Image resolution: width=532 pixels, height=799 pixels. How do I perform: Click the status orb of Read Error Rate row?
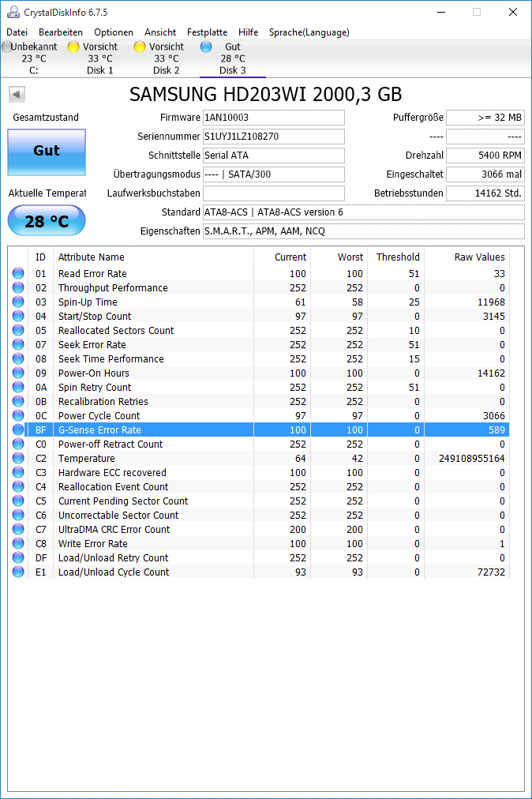(x=18, y=274)
